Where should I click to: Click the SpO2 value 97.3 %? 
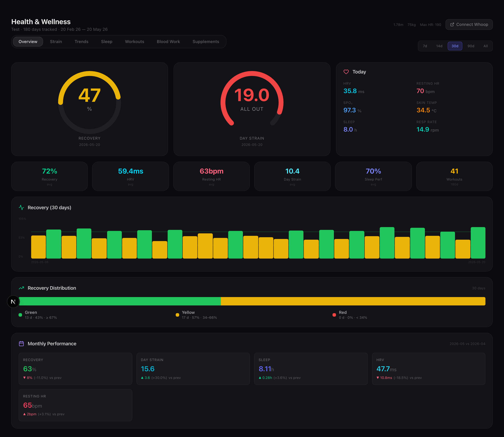(x=352, y=110)
